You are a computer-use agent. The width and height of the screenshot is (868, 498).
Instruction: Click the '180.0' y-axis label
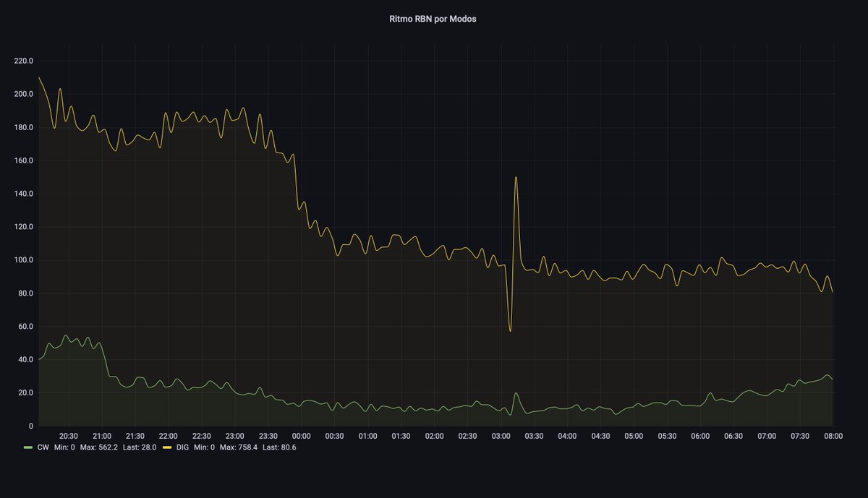[24, 127]
